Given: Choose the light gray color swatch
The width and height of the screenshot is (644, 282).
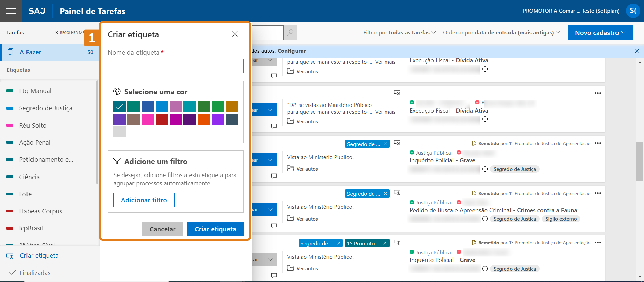Looking at the screenshot, I should tap(119, 132).
